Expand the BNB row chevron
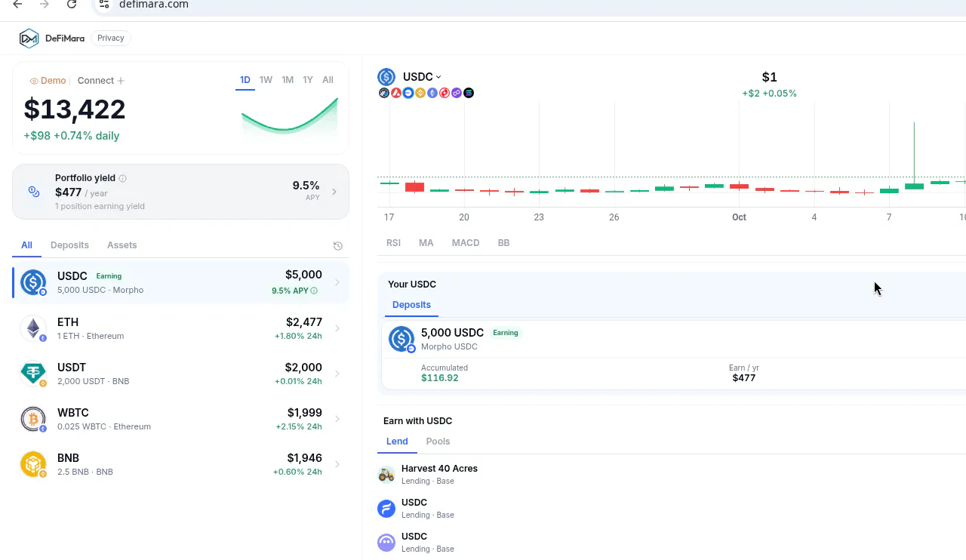The image size is (966, 560). point(337,464)
